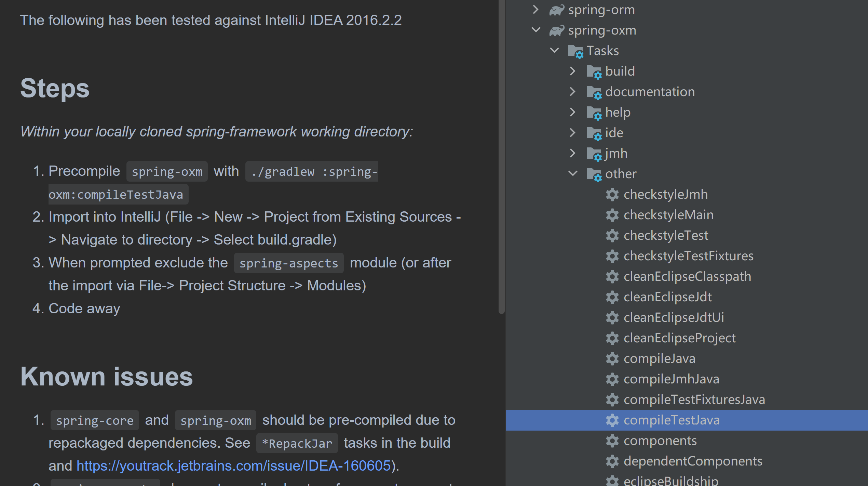Click gear icon beside checkstyleTest task

612,236
